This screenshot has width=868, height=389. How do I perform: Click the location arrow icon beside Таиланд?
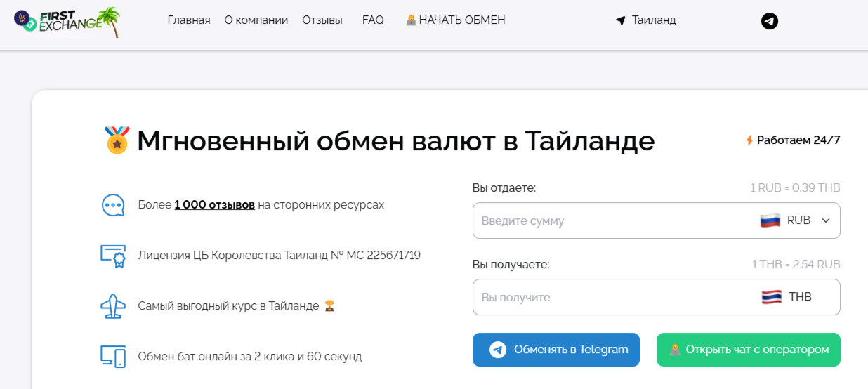pos(621,21)
